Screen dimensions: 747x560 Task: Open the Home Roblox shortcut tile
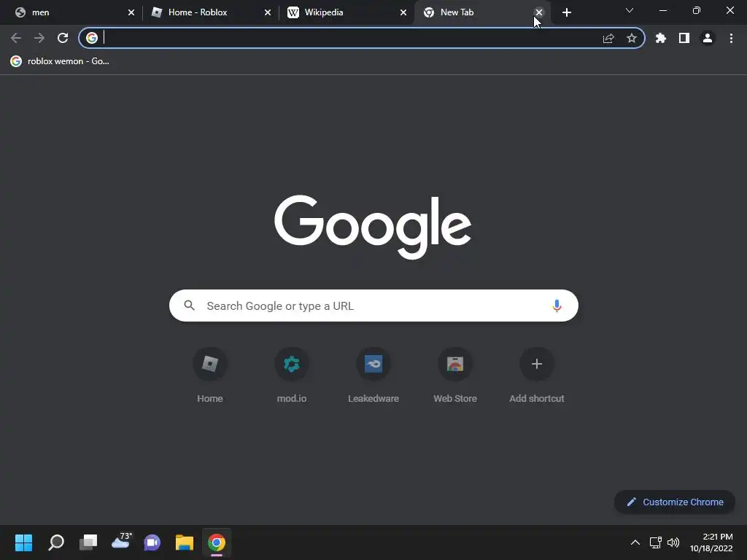pyautogui.click(x=210, y=376)
